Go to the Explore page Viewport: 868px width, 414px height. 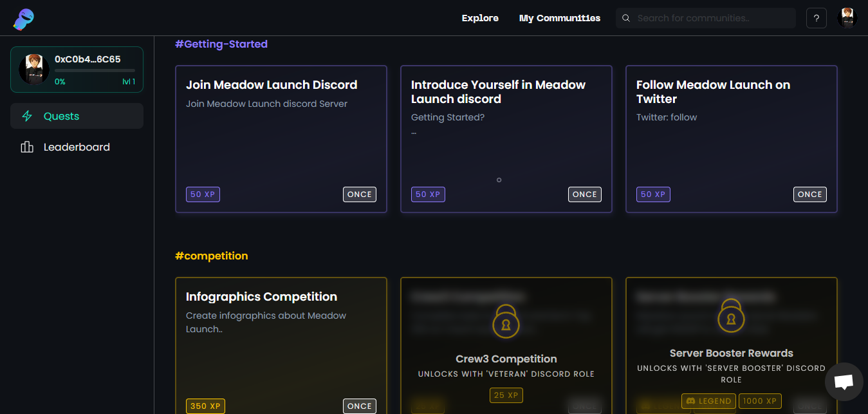click(480, 18)
